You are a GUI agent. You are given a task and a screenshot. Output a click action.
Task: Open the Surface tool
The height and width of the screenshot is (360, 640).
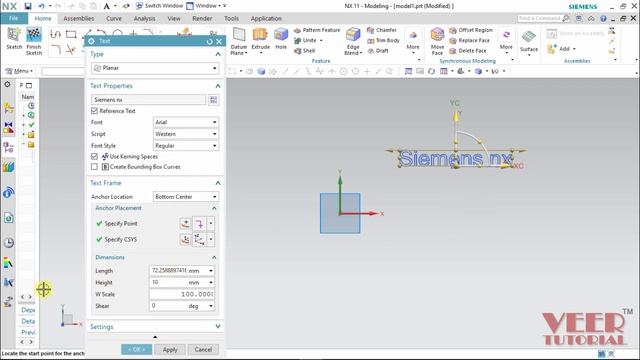[529, 41]
